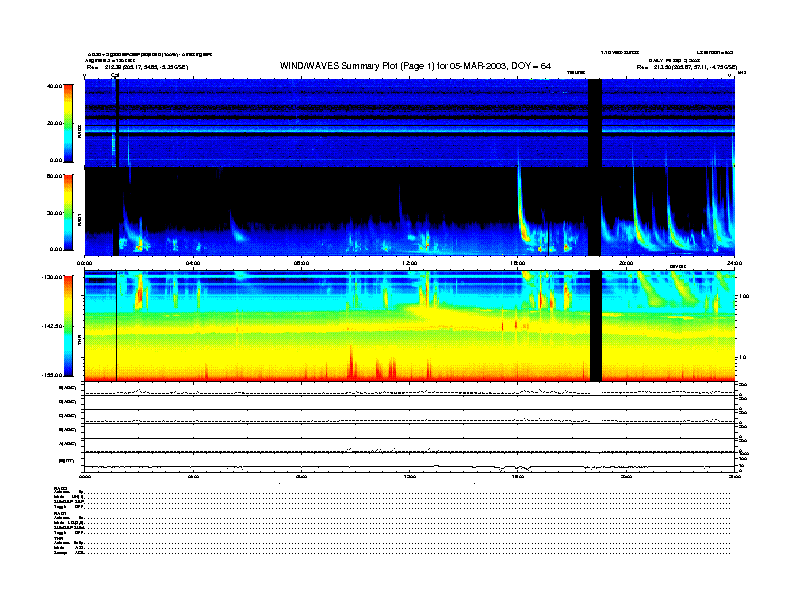
Task: Click the TNR panel color scale bar
Action: pos(68,326)
